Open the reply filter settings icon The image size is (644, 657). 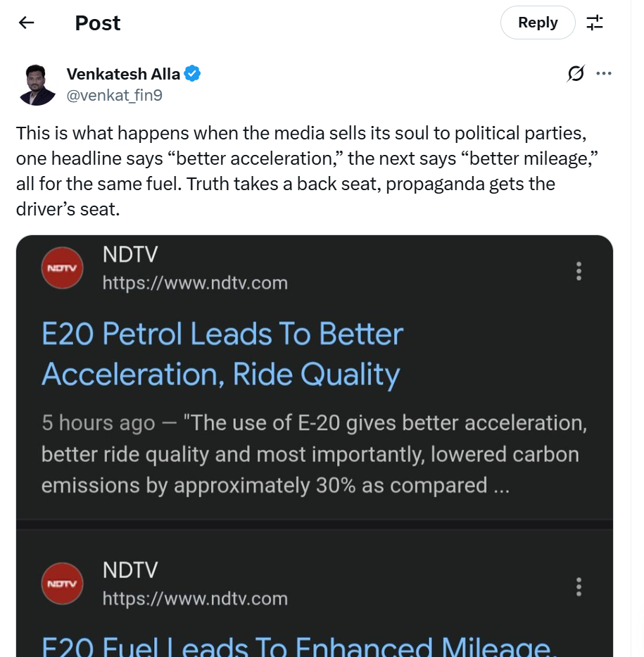595,23
